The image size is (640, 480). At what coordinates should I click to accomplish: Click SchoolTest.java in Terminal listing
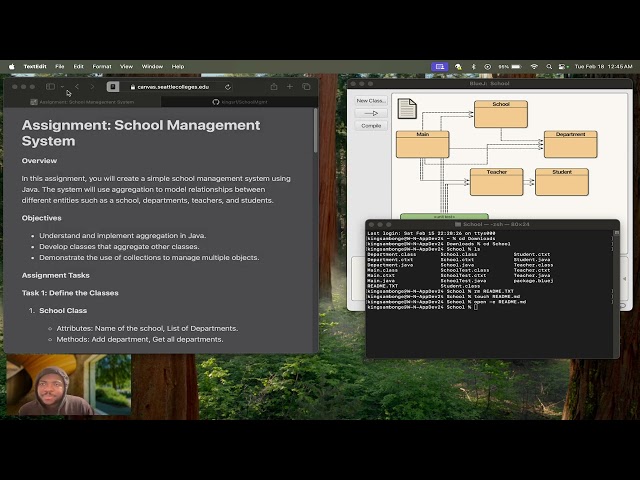click(463, 281)
